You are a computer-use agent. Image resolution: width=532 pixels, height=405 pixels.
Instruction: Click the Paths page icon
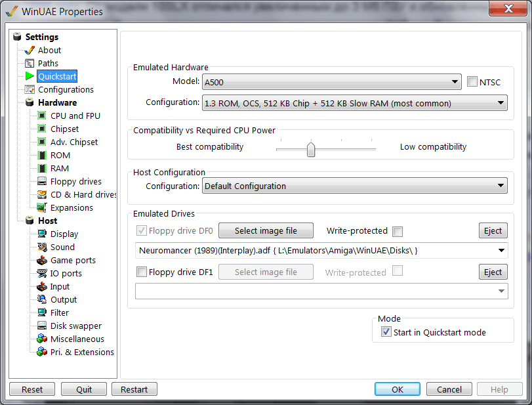[x=30, y=64]
